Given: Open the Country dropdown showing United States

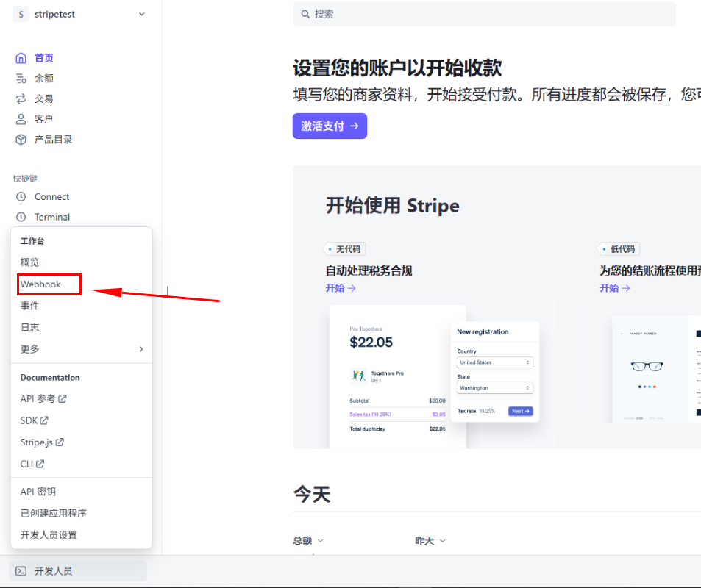Looking at the screenshot, I should tap(494, 362).
